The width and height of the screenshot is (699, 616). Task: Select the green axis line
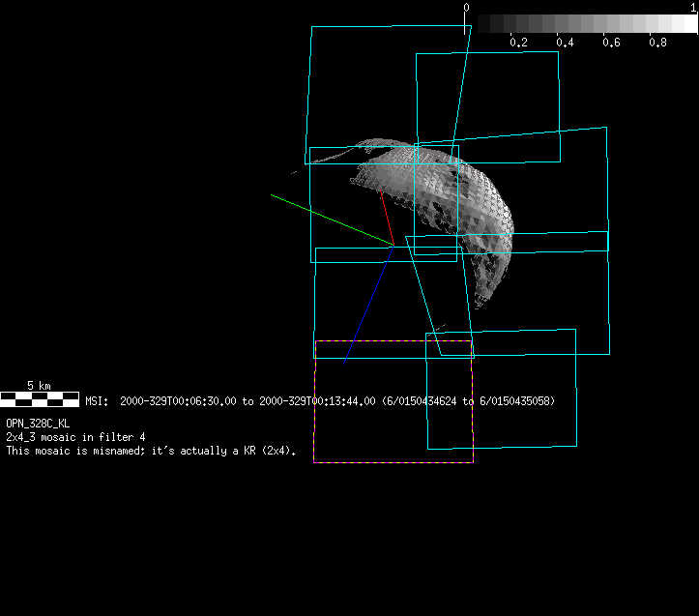329,219
